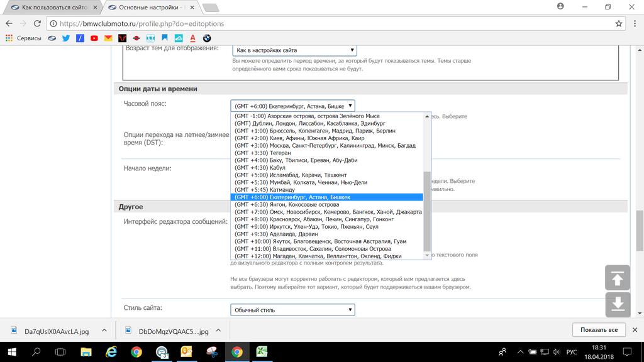Open the YouTube bookmark in bookmarks bar
This screenshot has width=644, height=362.
coord(94,38)
